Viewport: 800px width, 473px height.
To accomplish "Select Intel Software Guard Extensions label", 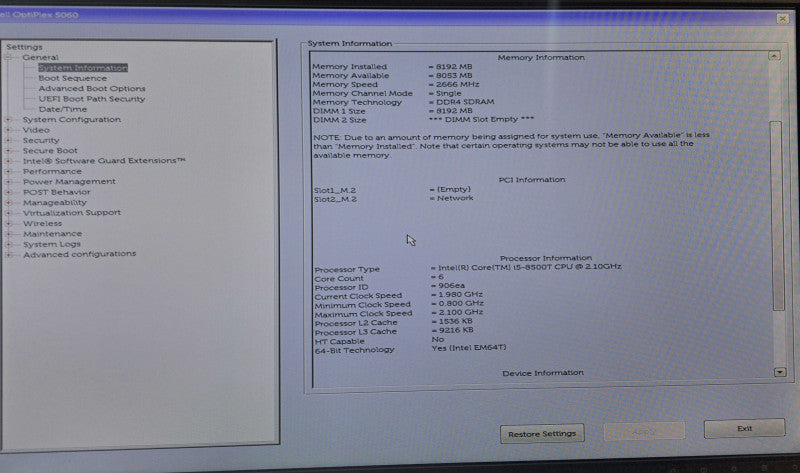I will (104, 161).
